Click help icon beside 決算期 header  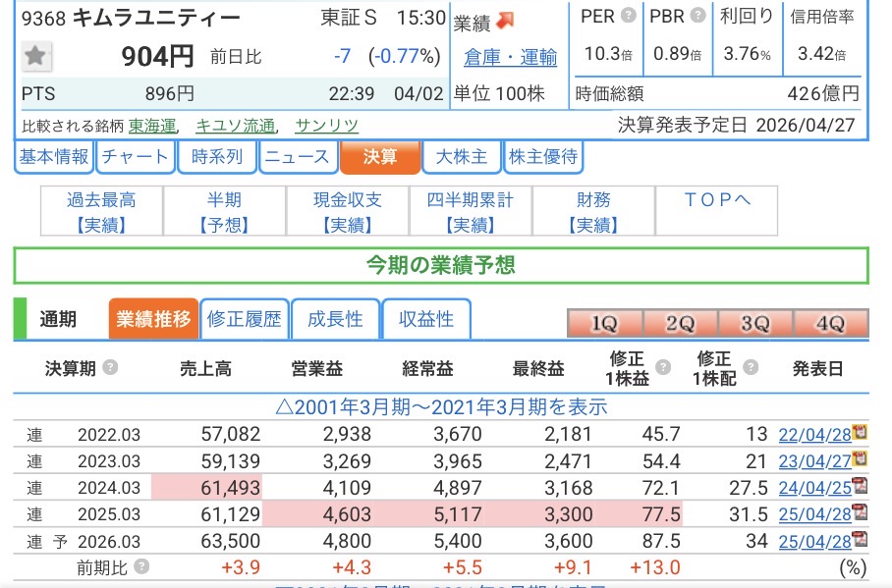point(110,368)
